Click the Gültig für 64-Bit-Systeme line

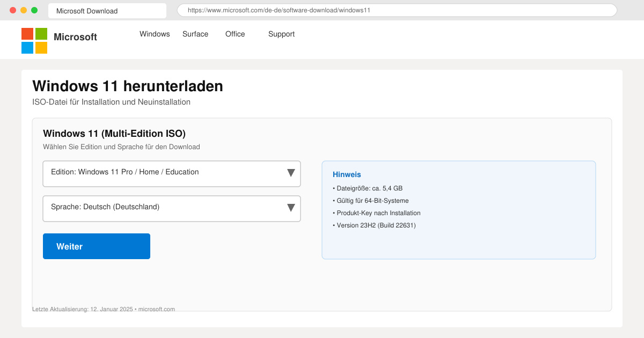pyautogui.click(x=371, y=201)
